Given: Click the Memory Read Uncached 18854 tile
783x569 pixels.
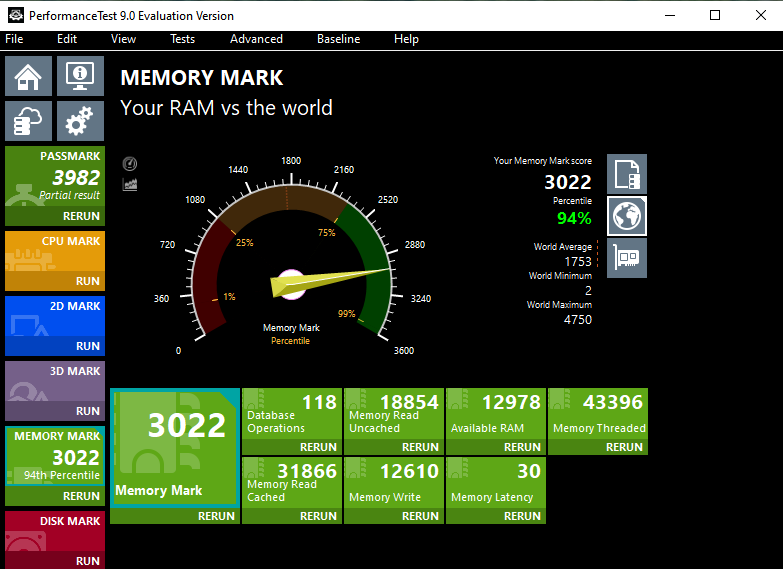Looking at the screenshot, I should [x=394, y=414].
